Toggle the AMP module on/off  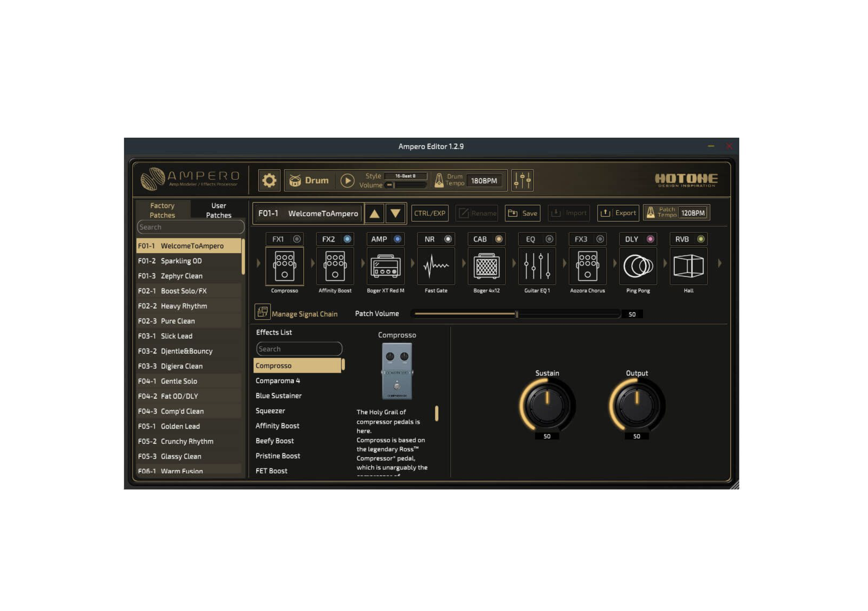[x=397, y=239]
